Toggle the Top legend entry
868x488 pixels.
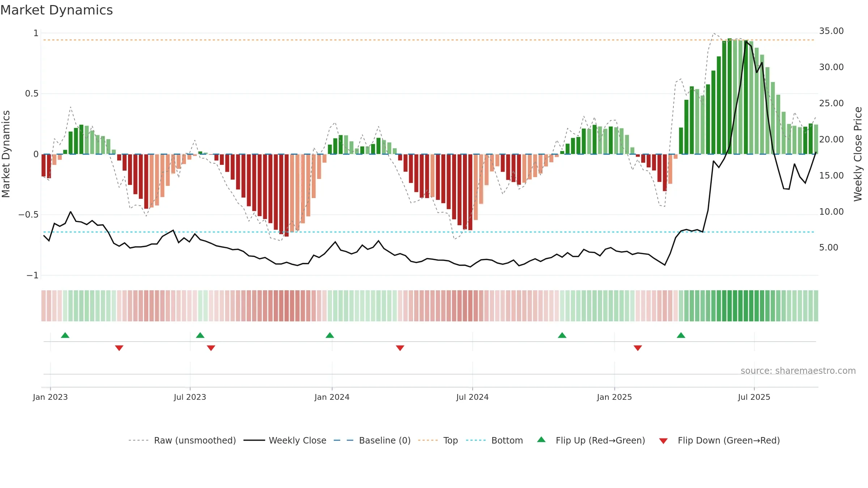point(438,440)
